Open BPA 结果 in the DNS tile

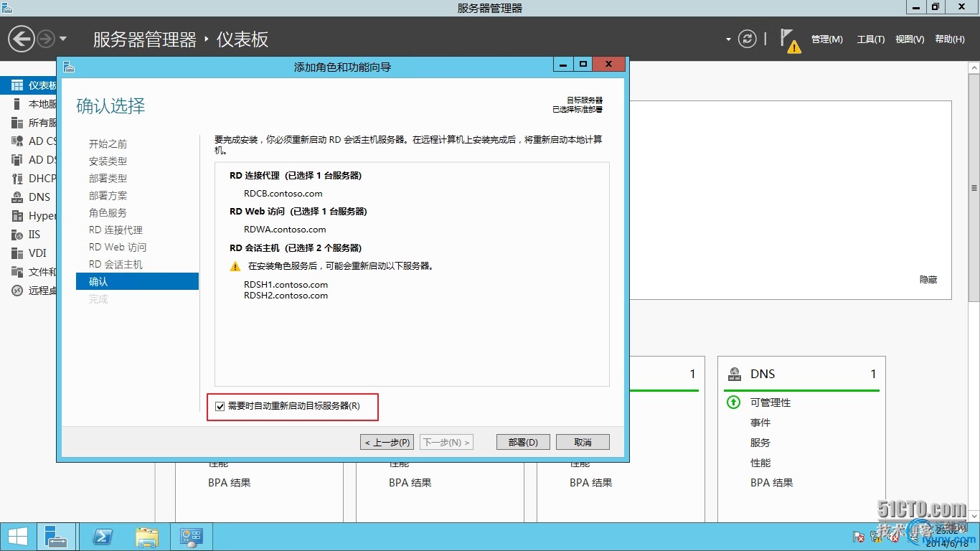tap(772, 483)
